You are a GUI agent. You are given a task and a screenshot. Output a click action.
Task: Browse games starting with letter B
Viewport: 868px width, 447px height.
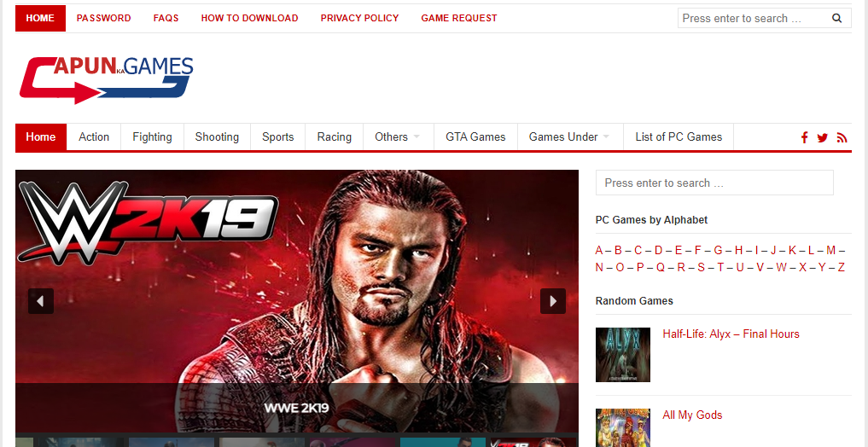(x=618, y=250)
